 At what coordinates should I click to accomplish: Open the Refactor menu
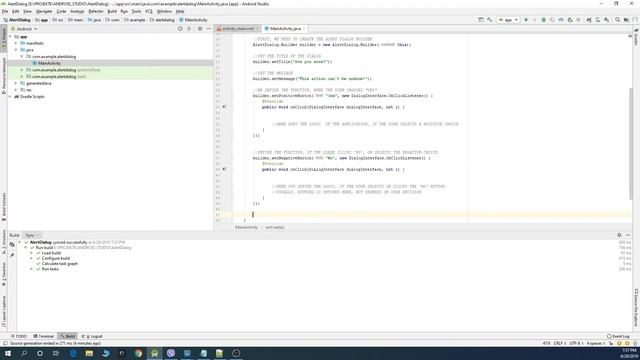[x=96, y=11]
